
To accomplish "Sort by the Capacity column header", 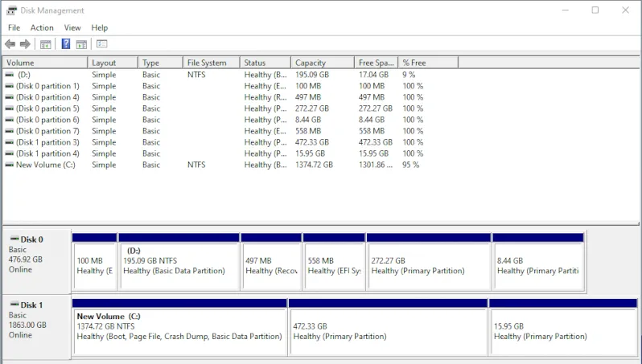I will tap(323, 63).
